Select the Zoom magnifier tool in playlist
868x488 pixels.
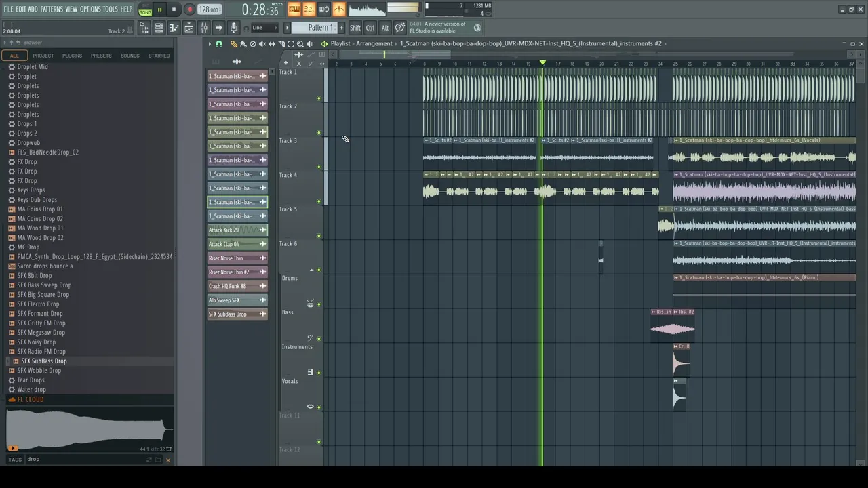click(300, 44)
